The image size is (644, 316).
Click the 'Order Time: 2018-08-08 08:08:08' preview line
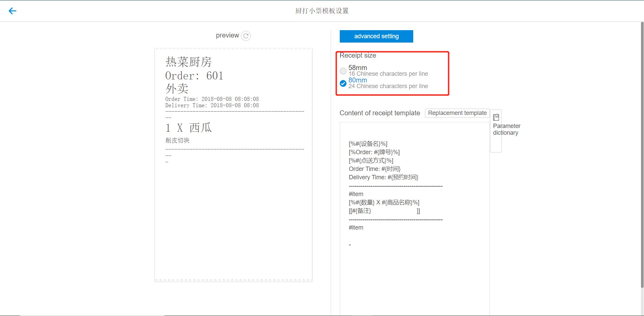coord(212,99)
